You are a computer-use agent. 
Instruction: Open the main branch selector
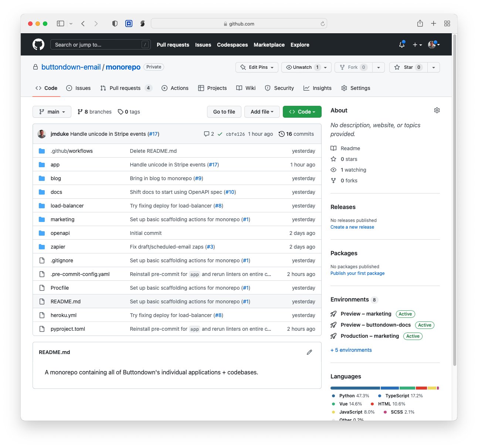click(x=52, y=112)
